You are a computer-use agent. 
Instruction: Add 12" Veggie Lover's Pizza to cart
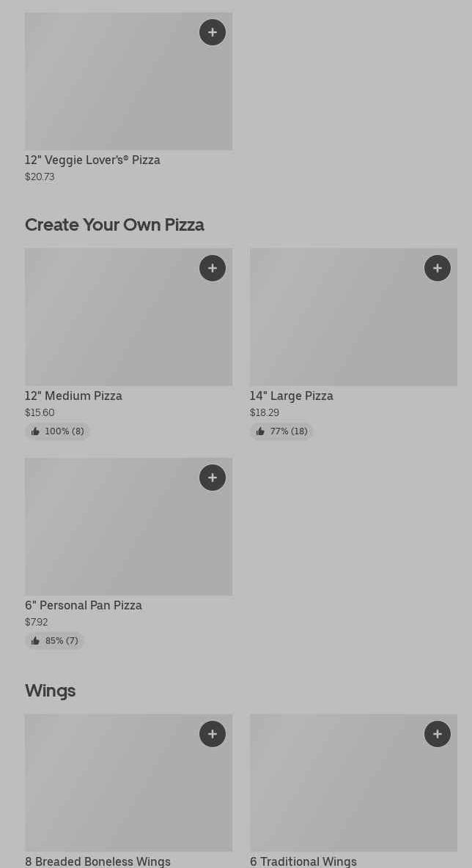coord(213,32)
